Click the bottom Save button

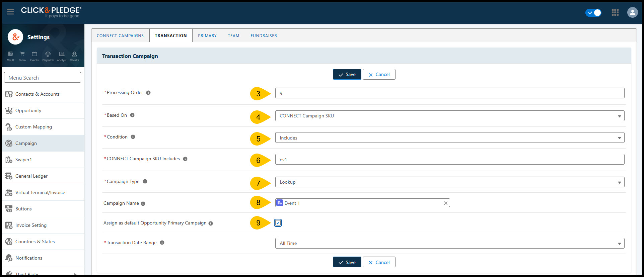[x=347, y=262]
